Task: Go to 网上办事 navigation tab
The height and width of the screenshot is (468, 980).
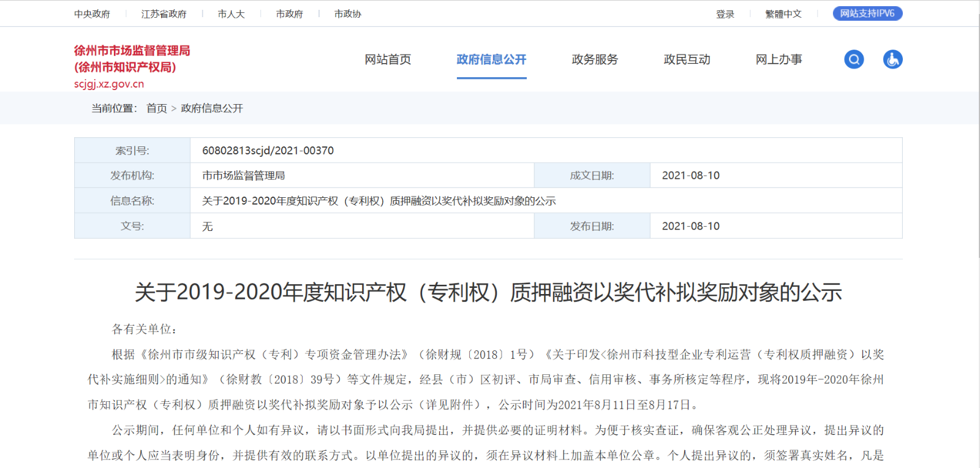Action: (x=778, y=59)
